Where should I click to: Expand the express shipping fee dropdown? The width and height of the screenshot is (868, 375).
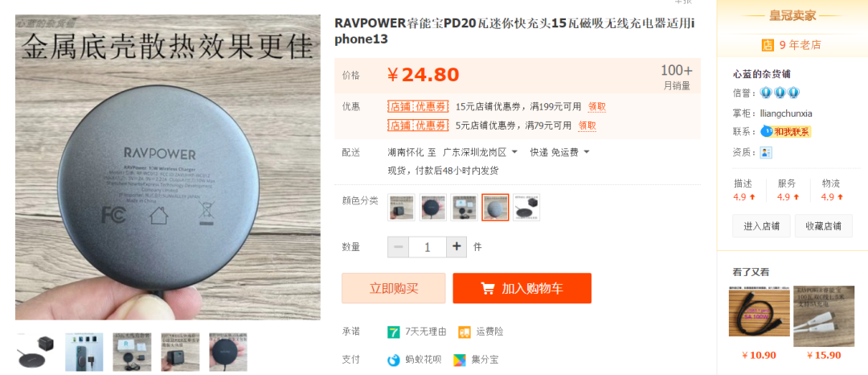pos(559,152)
